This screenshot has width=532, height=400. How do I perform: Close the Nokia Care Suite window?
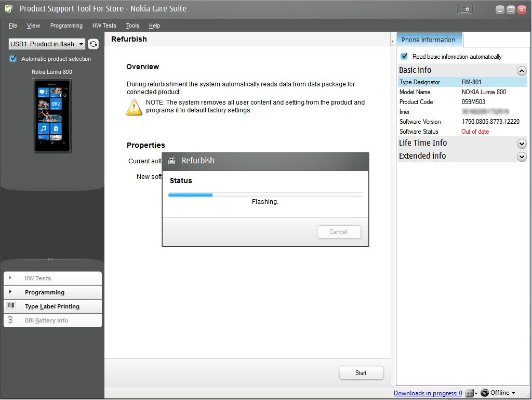pyautogui.click(x=522, y=9)
